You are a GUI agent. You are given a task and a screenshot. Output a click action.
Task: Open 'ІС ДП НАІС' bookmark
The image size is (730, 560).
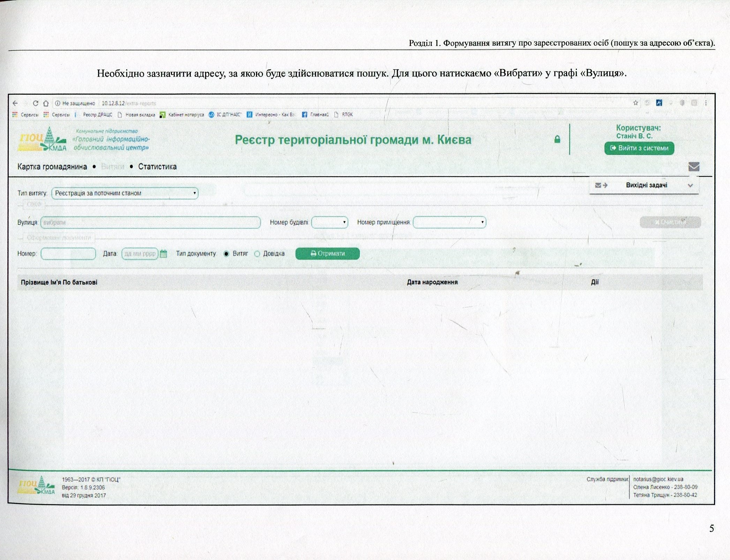point(225,114)
